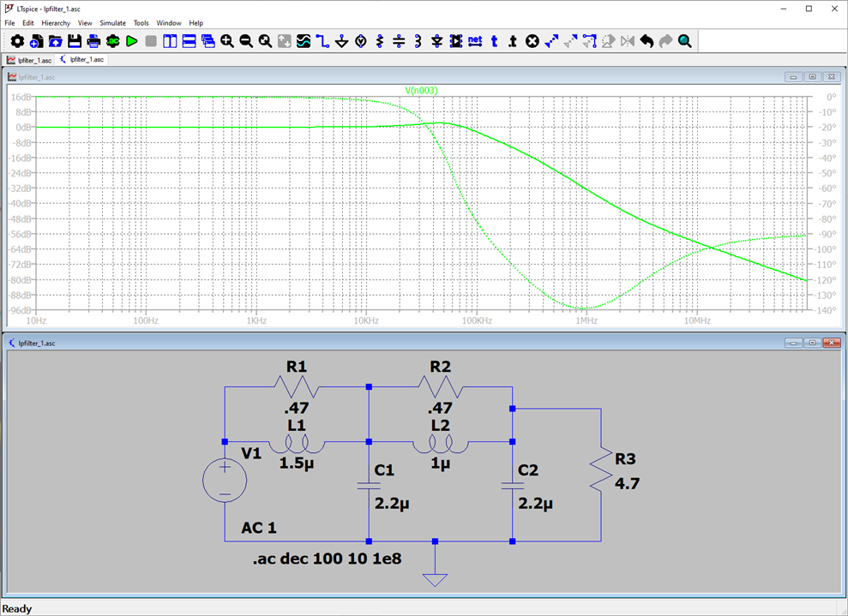Select the place diode tool

coord(436,41)
